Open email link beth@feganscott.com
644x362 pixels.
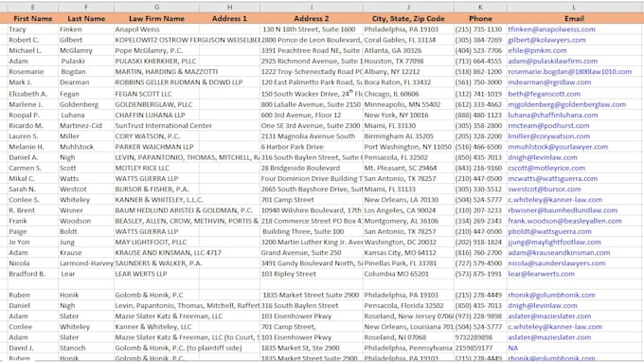[545, 94]
